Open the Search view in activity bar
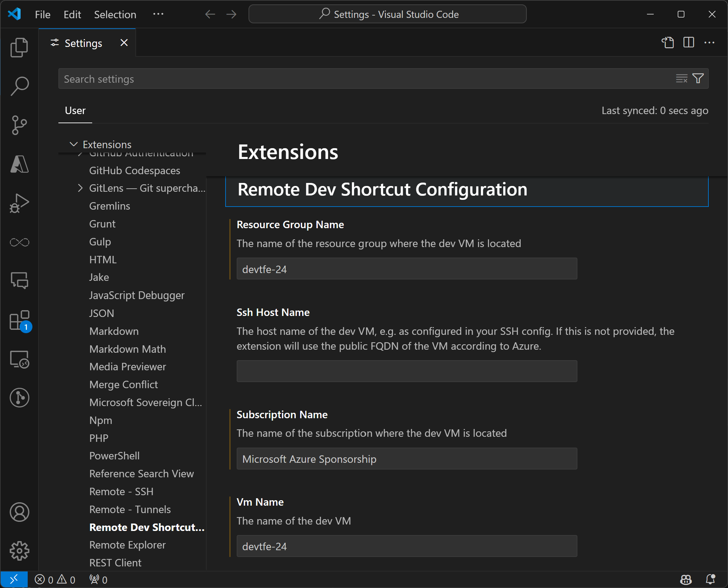This screenshot has width=728, height=588. pyautogui.click(x=19, y=86)
